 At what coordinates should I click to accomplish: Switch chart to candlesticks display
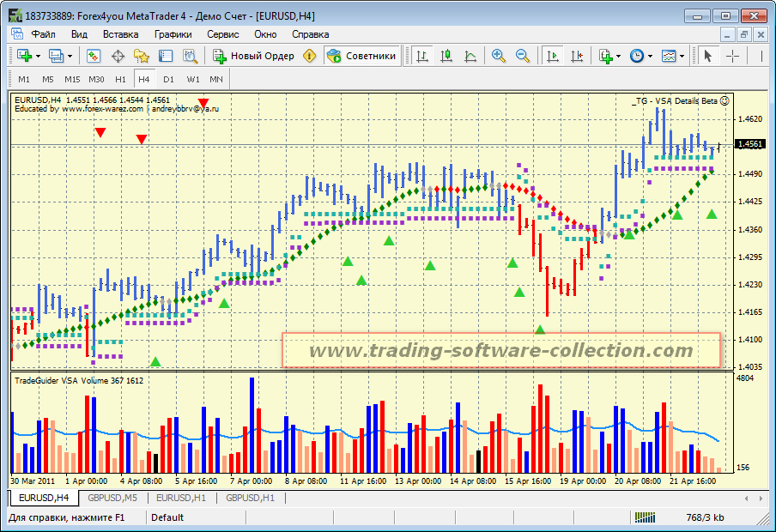click(x=446, y=56)
